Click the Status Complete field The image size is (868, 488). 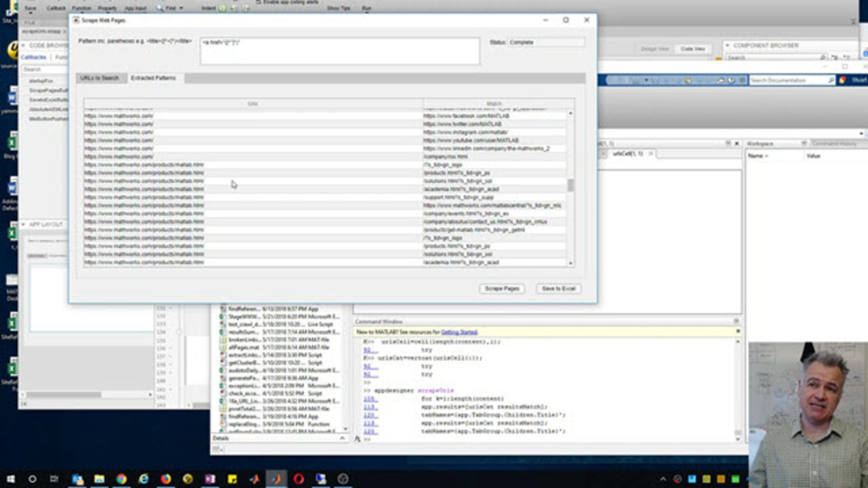click(x=546, y=42)
